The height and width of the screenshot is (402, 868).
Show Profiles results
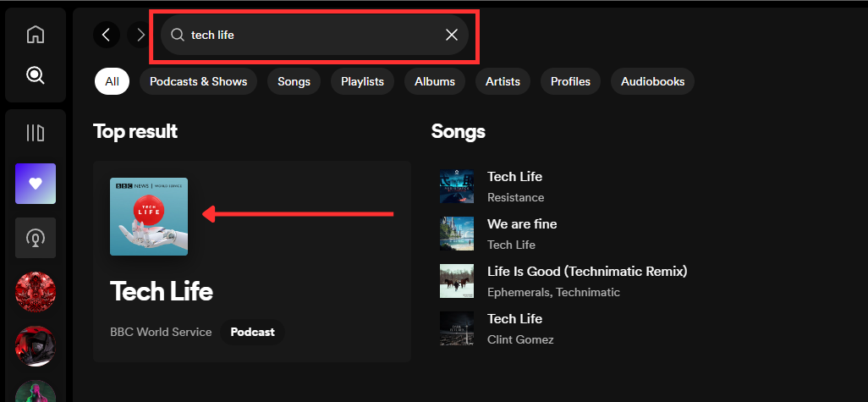[570, 81]
